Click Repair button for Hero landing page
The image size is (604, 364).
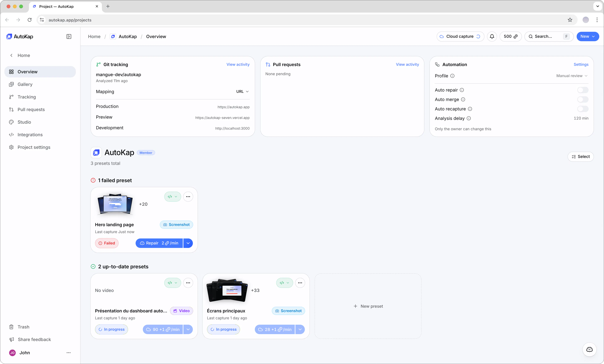pyautogui.click(x=159, y=243)
